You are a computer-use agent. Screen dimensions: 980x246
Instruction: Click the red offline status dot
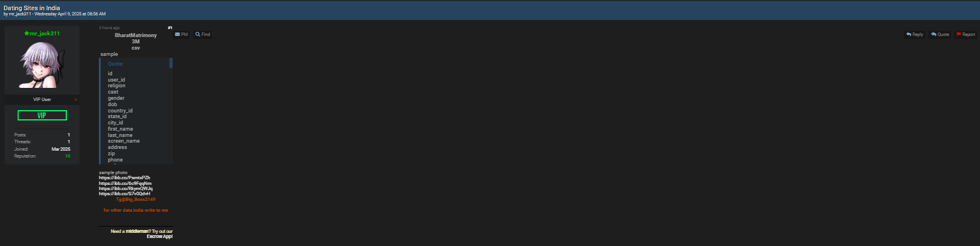[x=75, y=99]
